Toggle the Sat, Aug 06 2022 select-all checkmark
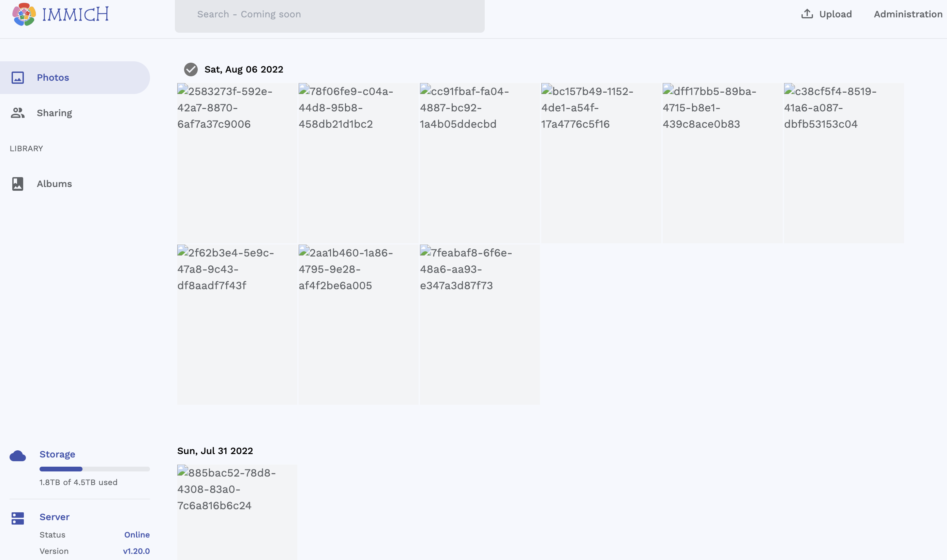The width and height of the screenshot is (947, 560). 191,69
